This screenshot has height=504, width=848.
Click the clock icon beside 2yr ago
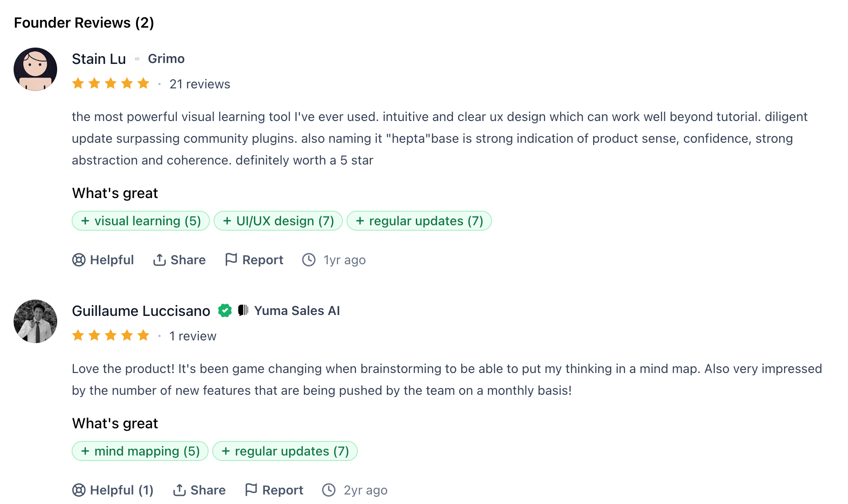tap(329, 490)
